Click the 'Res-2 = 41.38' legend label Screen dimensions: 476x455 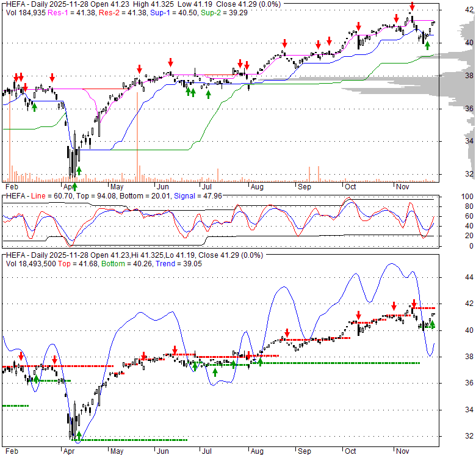[x=123, y=13]
